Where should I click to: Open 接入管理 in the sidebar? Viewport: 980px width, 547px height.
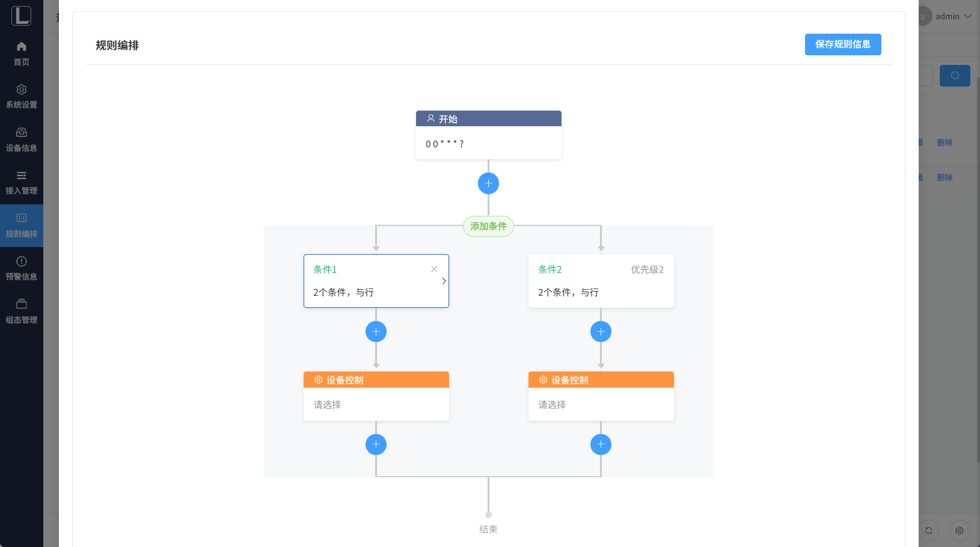[x=22, y=183]
